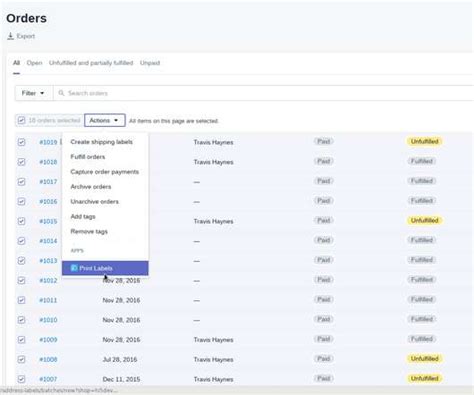This screenshot has height=395, width=474.
Task: Open order #1019 link
Action: pos(48,142)
